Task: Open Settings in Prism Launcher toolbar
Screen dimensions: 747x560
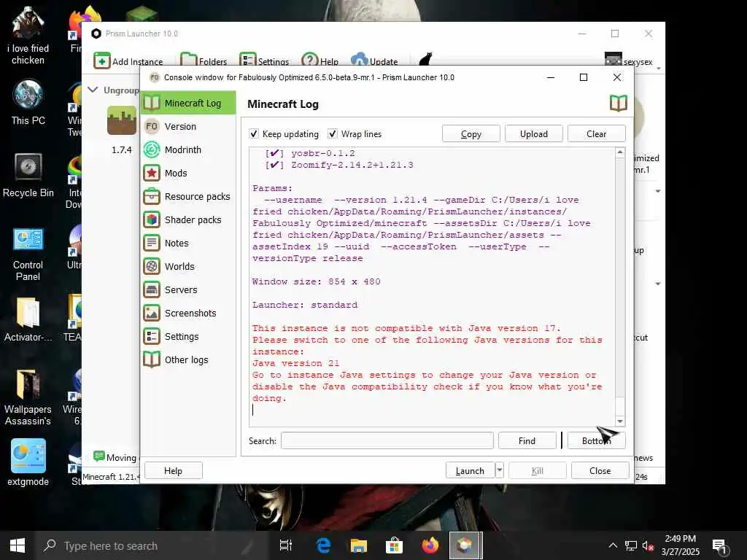Action: 264,61
